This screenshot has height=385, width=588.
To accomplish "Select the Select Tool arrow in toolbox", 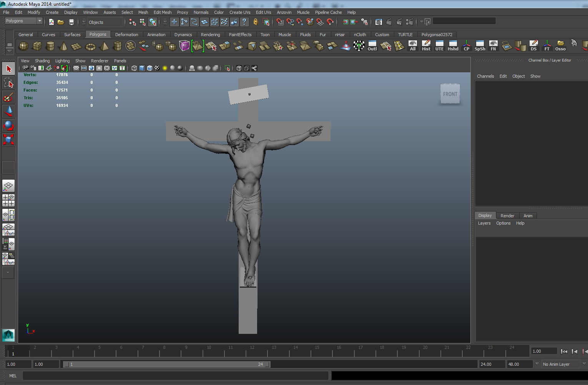I will [x=8, y=69].
